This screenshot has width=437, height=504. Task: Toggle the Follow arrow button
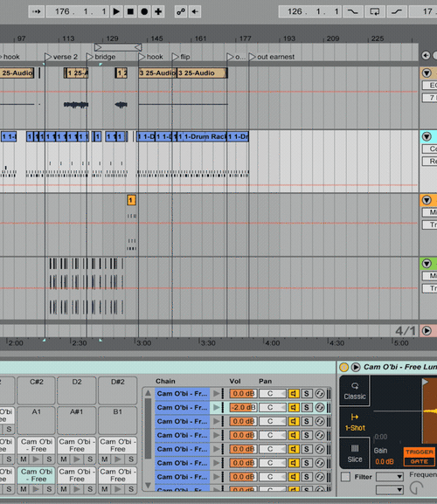click(37, 11)
